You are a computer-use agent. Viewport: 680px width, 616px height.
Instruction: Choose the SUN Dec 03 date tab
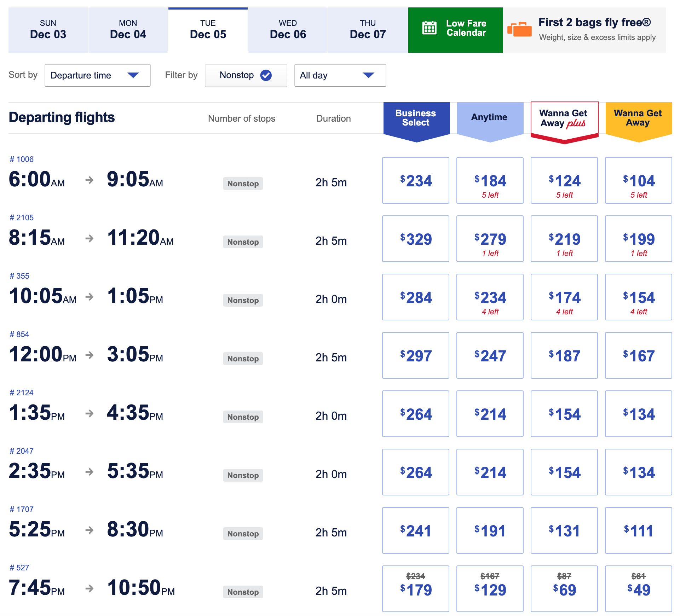tap(48, 30)
